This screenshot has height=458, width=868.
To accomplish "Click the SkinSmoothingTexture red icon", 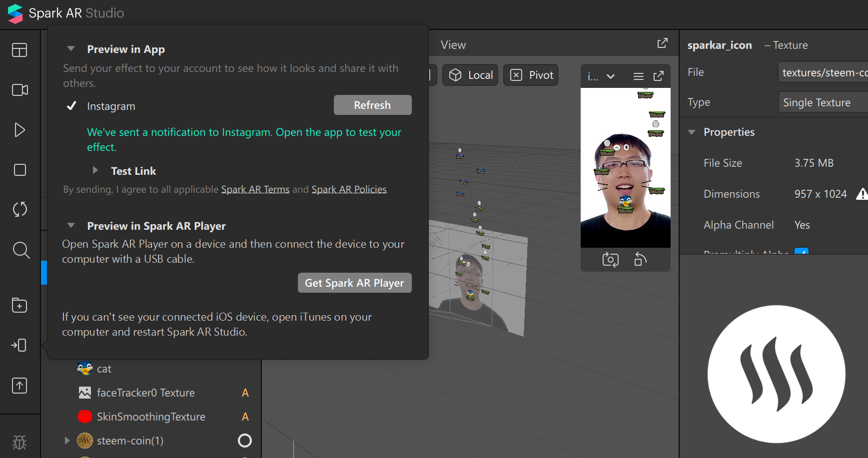I will click(85, 417).
